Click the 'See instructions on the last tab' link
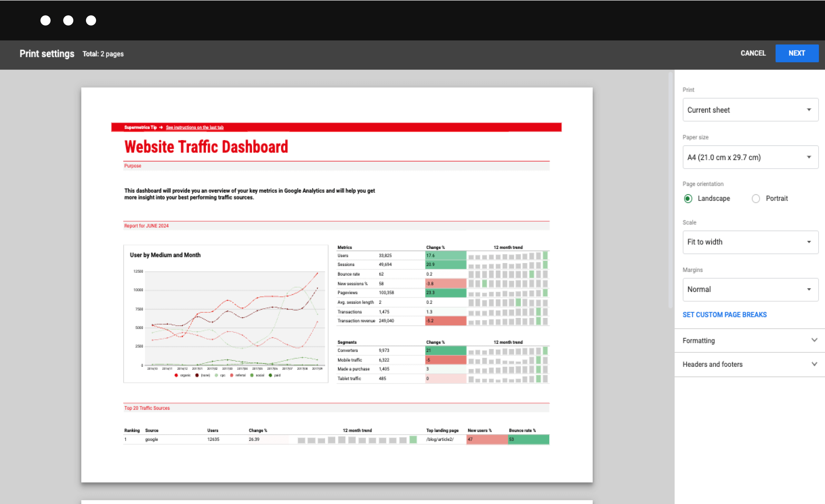Screen dimensions: 825x504 tap(194, 127)
